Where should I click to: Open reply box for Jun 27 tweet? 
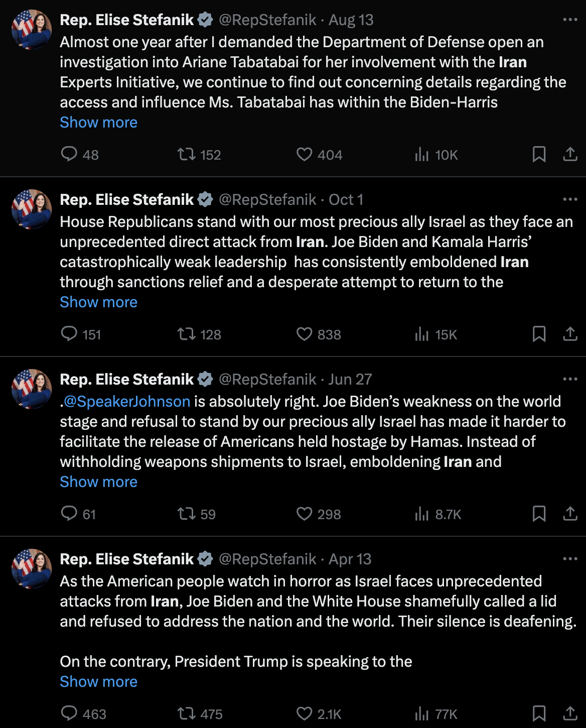pyautogui.click(x=69, y=513)
